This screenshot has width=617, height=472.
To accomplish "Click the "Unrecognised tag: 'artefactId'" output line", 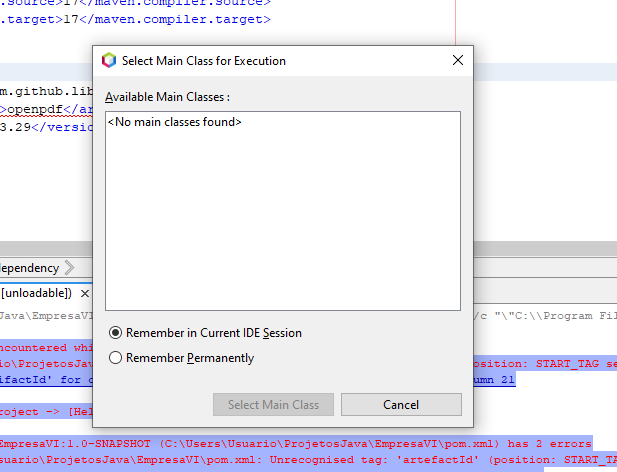I will pyautogui.click(x=308, y=460).
